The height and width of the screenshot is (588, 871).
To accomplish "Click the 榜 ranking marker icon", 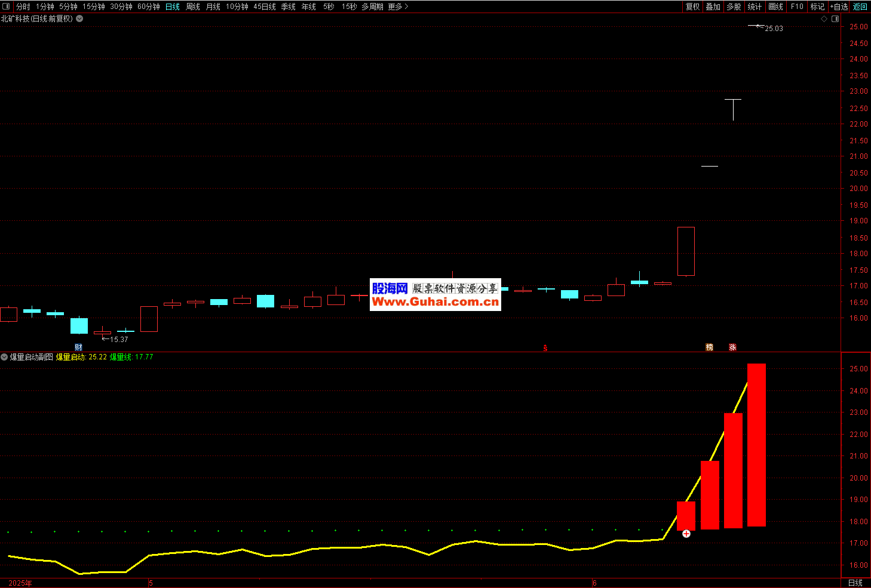I will click(710, 347).
